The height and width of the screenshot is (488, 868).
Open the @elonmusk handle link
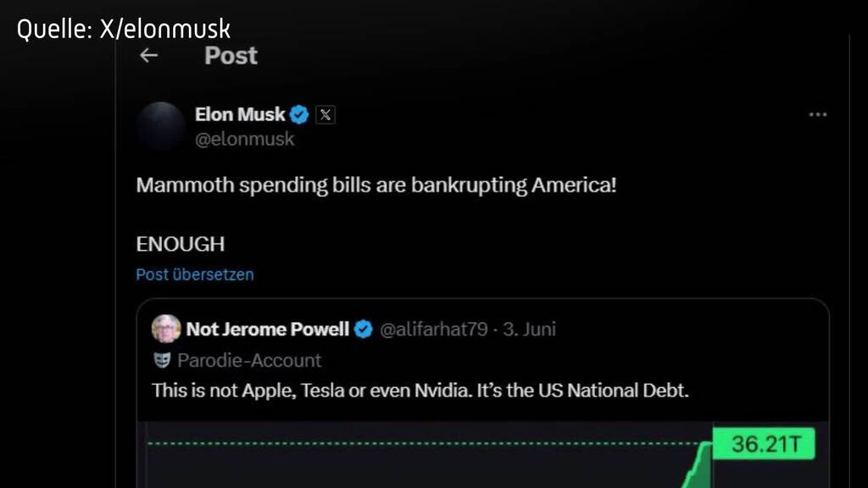[x=246, y=138]
